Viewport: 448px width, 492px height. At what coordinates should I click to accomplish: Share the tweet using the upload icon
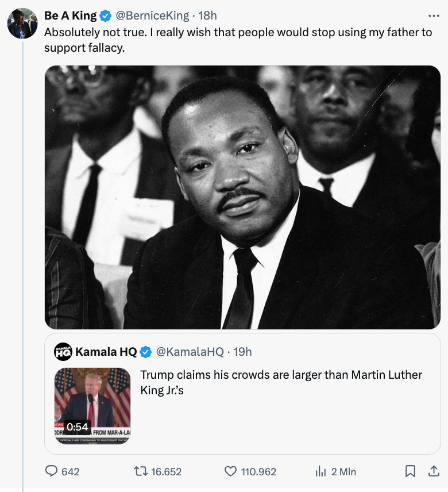435,471
